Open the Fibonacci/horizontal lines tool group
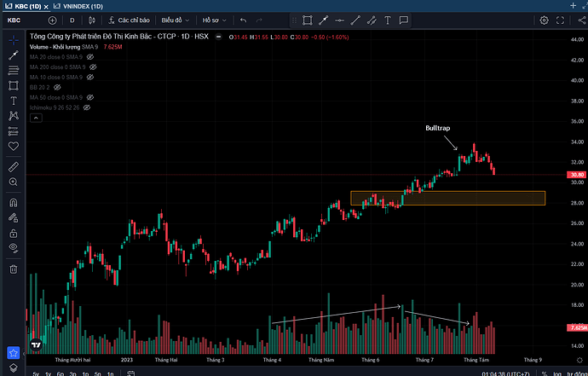This screenshot has height=376, width=588. click(14, 70)
